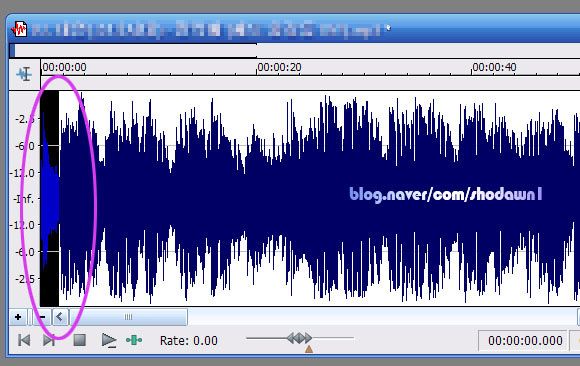Click the -Inf. center label on the level ruler
580x366 pixels.
(x=24, y=199)
